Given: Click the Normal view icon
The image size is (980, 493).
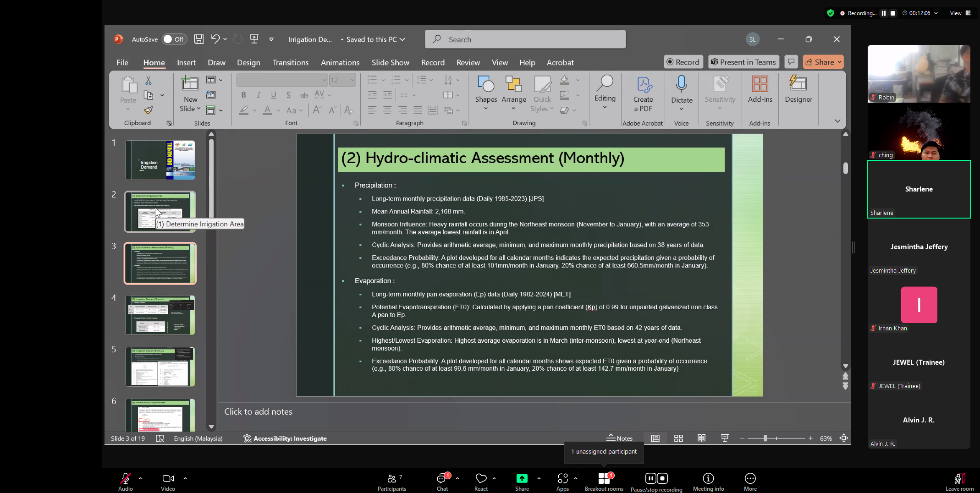Looking at the screenshot, I should (655, 438).
